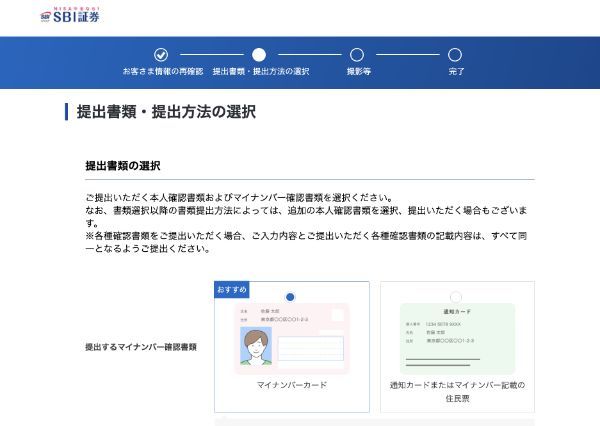Select the 通知カード radio button
Screen dimensions: 600x426
pos(456,297)
